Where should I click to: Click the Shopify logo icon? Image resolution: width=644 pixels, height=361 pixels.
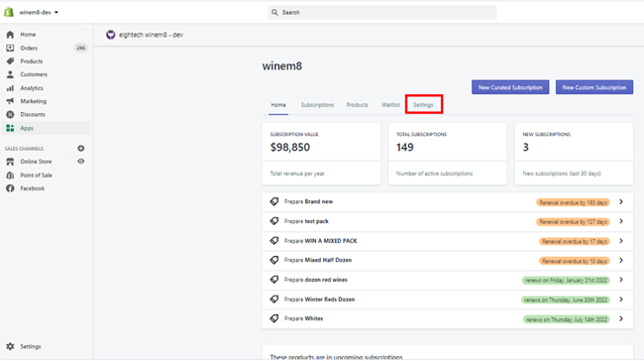(x=9, y=12)
